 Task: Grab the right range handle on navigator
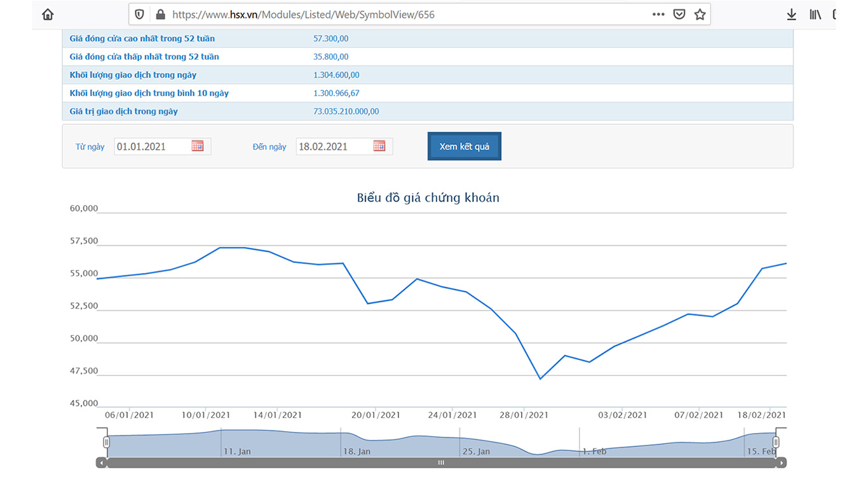click(x=776, y=442)
